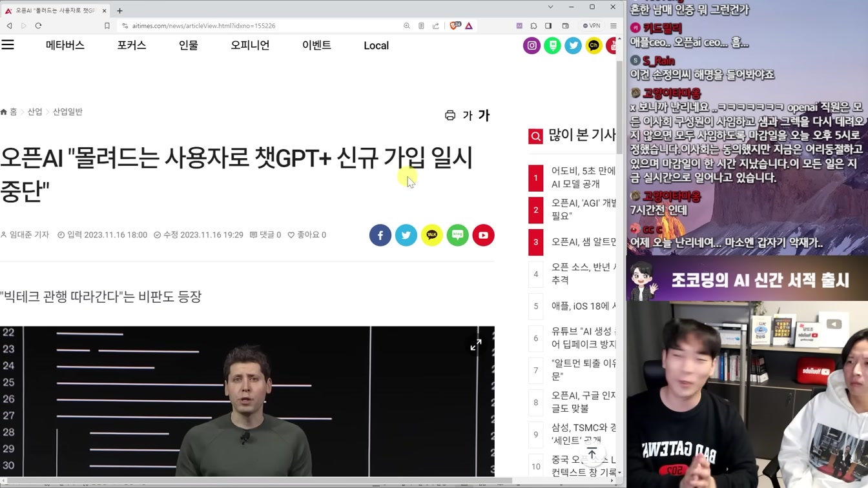Click the address bar URL field
Screen dimensions: 868x488
click(258, 26)
